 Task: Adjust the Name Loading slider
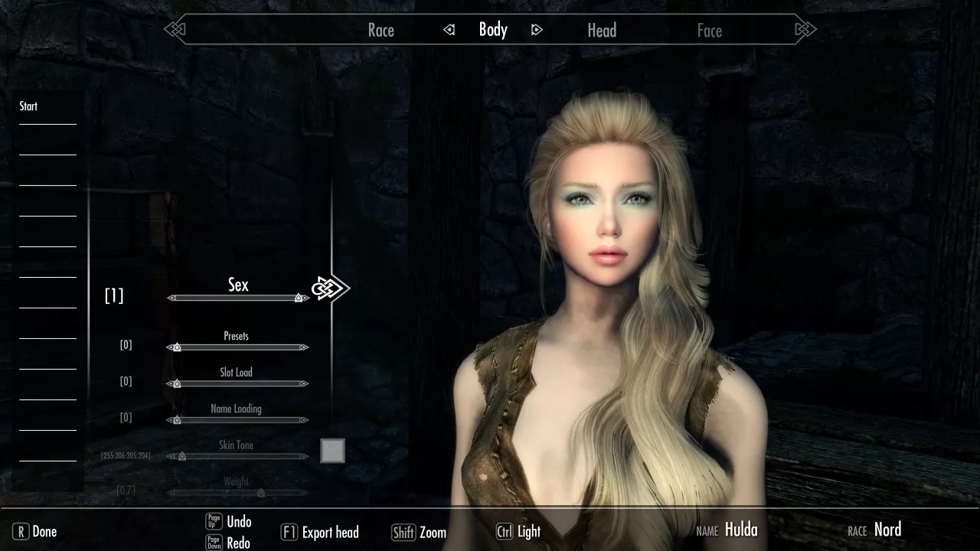click(237, 419)
